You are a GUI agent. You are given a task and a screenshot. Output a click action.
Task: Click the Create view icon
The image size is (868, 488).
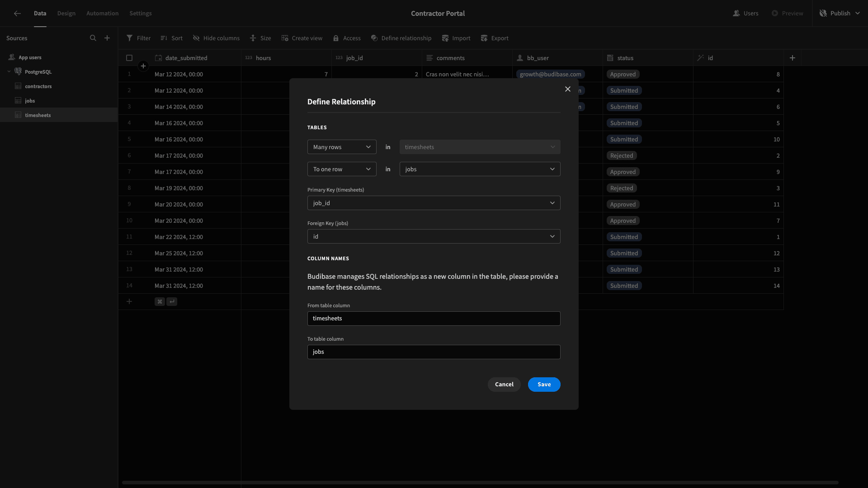click(285, 38)
